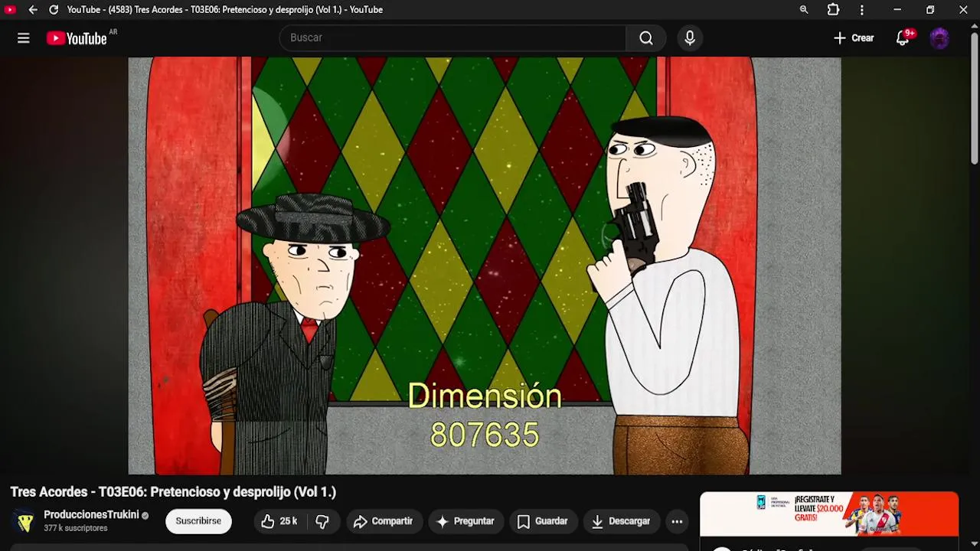Open the extensions puzzle icon
This screenshot has height=551, width=980.
pos(833,10)
